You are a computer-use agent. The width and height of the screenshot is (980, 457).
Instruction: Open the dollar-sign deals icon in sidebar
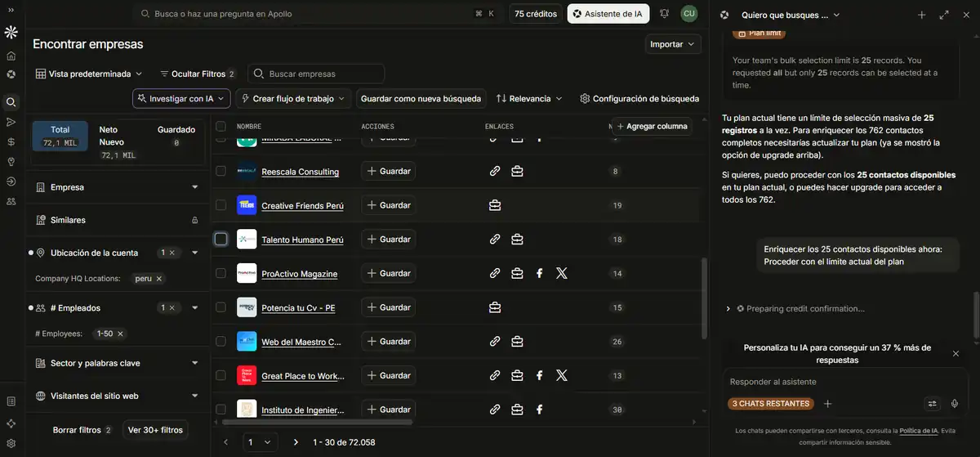pos(11,141)
